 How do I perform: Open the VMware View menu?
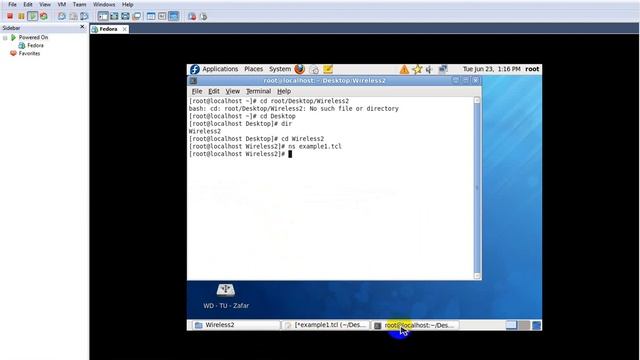tap(45, 4)
